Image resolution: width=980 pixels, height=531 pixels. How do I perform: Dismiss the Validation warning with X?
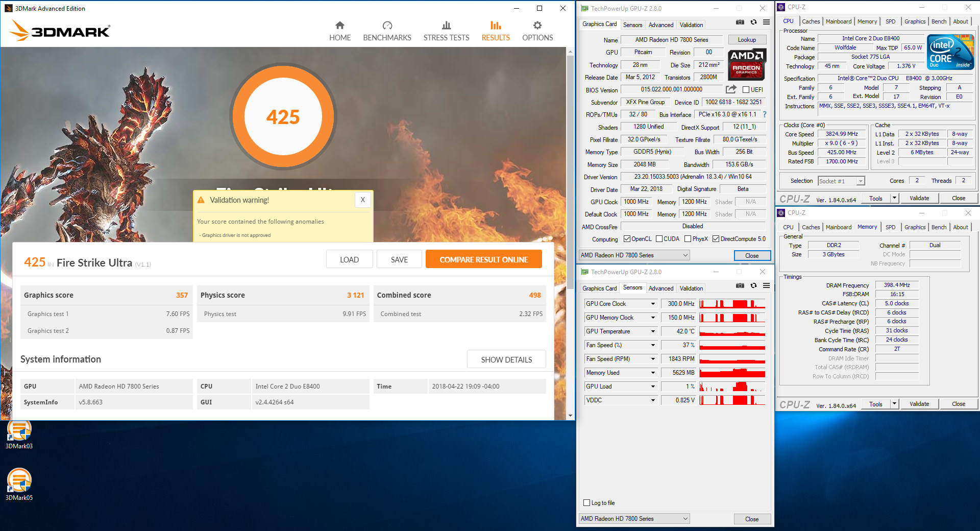point(362,200)
